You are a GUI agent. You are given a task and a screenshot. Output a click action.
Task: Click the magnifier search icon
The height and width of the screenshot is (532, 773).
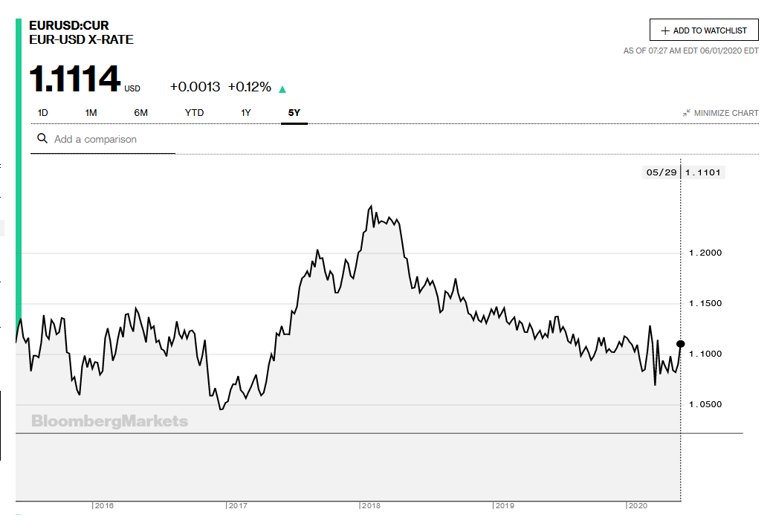coord(42,139)
